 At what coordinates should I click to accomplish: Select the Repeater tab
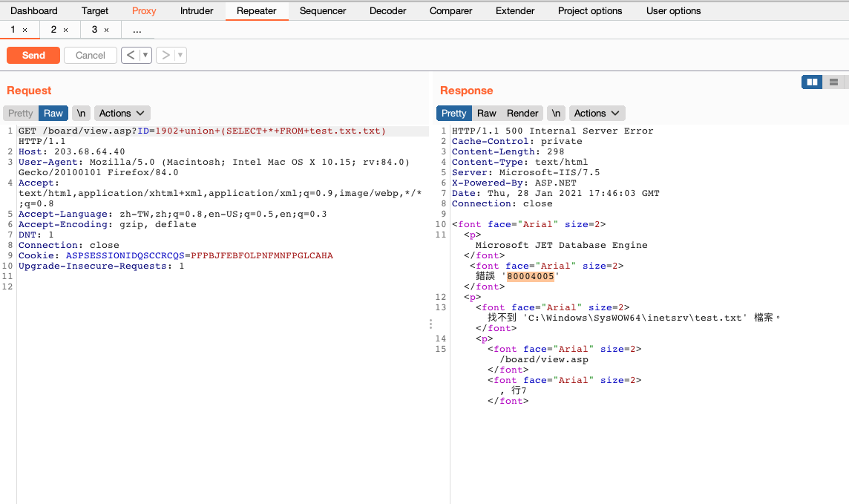pyautogui.click(x=257, y=11)
